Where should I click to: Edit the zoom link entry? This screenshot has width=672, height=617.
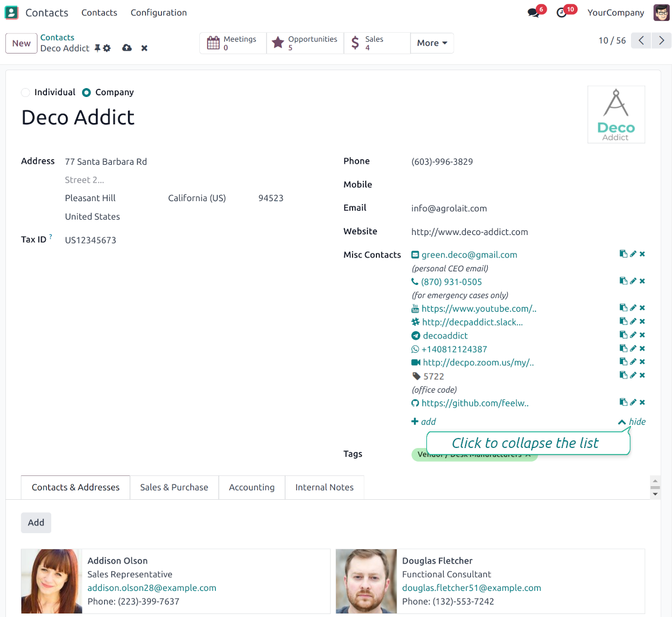coord(633,361)
